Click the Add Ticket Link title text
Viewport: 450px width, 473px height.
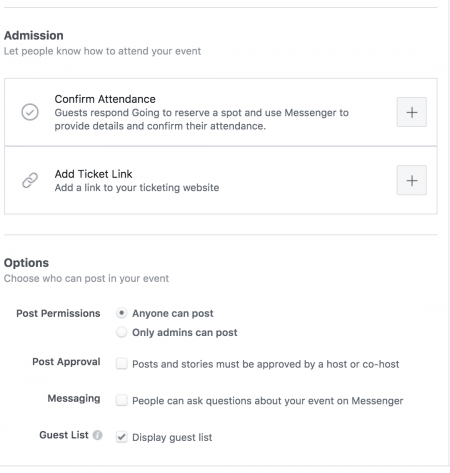click(x=93, y=174)
